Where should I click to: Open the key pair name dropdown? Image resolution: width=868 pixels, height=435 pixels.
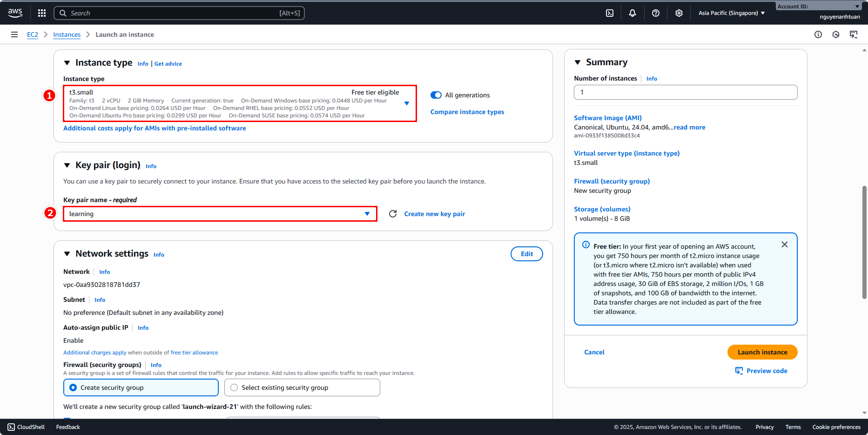pos(220,214)
